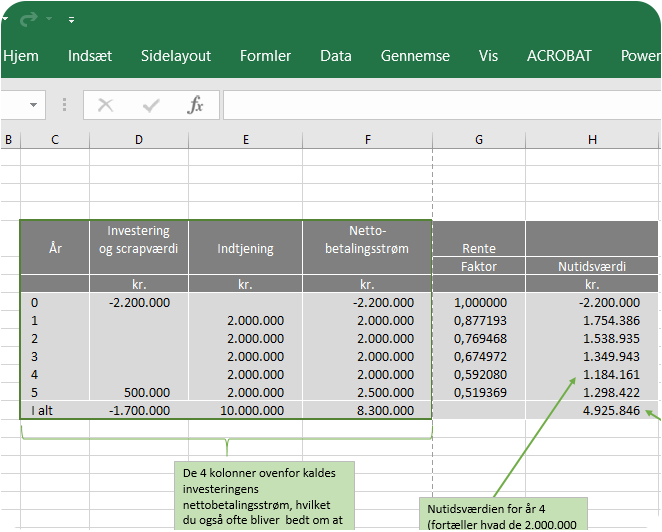Select the Data ribbon tab
The image size is (662, 532).
[x=336, y=56]
